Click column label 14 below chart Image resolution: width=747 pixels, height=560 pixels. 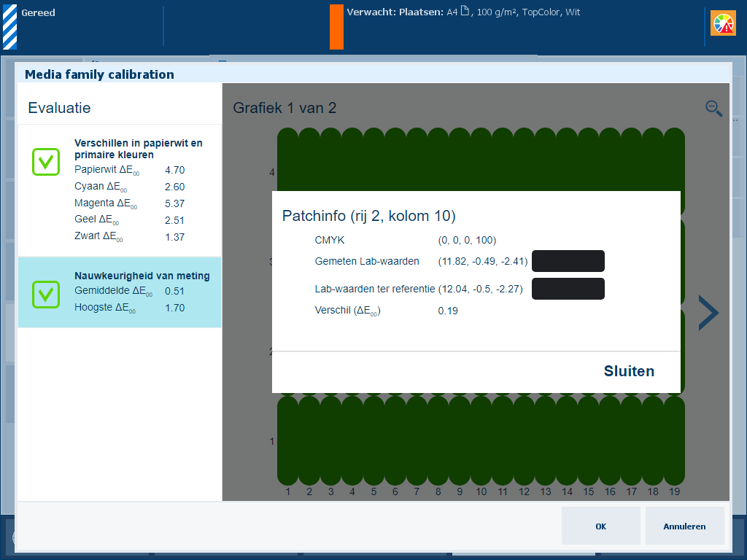(x=567, y=491)
